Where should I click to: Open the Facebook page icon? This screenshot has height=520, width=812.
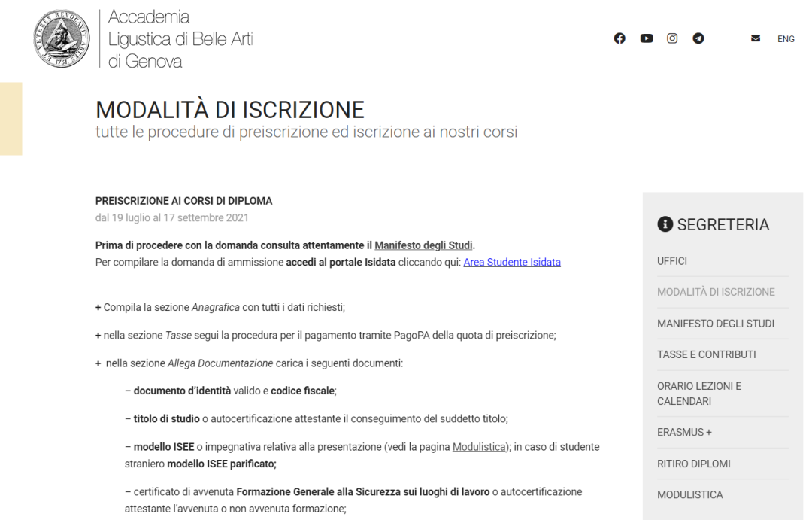point(620,38)
